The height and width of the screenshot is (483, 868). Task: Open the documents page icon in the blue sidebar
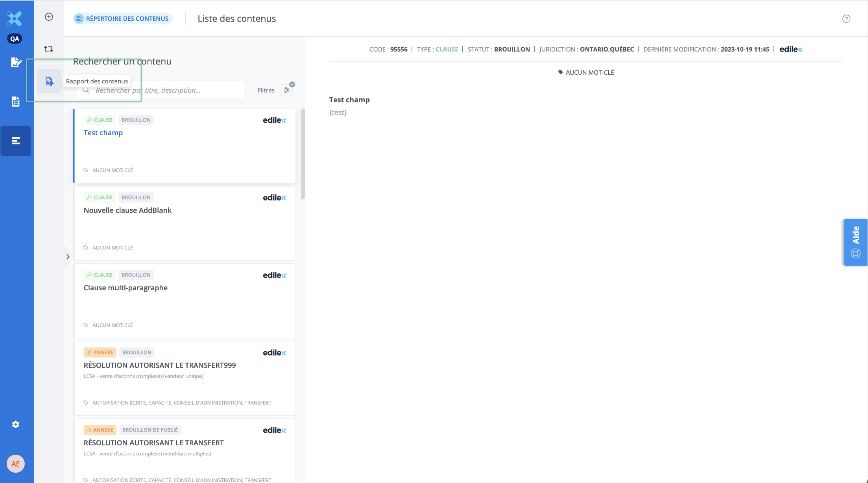tap(16, 101)
